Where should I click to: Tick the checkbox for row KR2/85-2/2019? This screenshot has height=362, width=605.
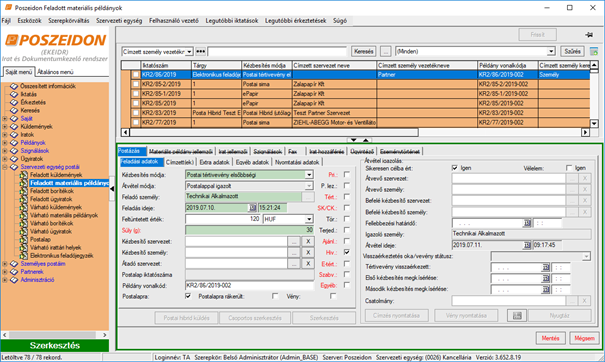(x=135, y=84)
